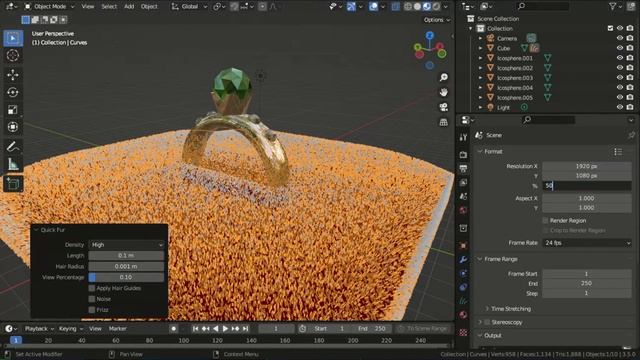Enable the Frizz checkbox

click(x=92, y=310)
